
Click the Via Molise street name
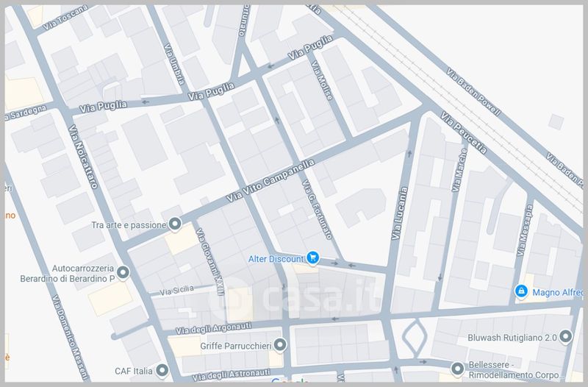[323, 82]
